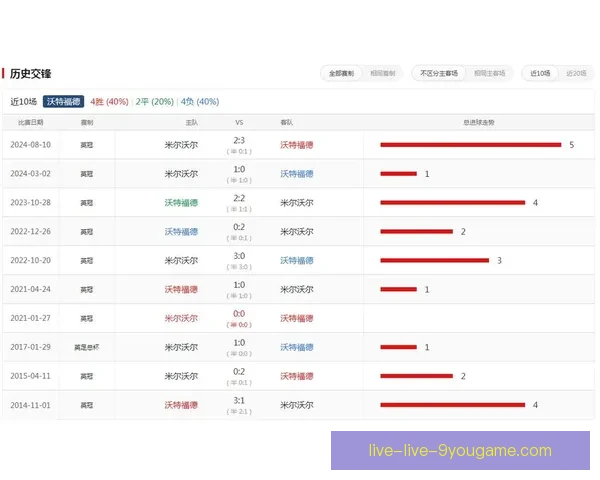The width and height of the screenshot is (600, 480).
Task: Click the 1-goal trend bar for 2017-01-29
Action: pos(398,347)
